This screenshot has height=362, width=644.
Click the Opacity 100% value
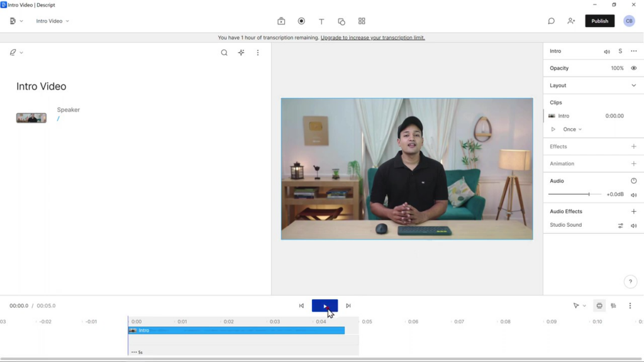(x=617, y=68)
